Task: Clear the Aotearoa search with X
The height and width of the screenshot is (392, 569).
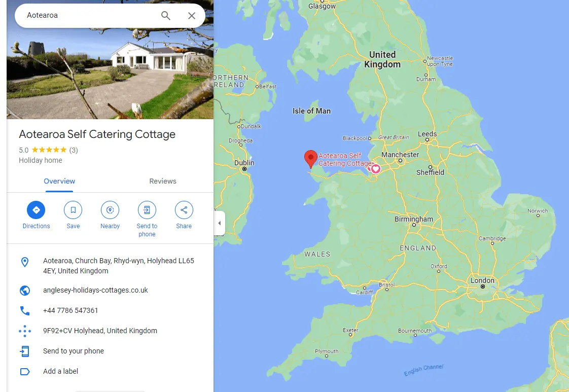Action: coord(192,16)
